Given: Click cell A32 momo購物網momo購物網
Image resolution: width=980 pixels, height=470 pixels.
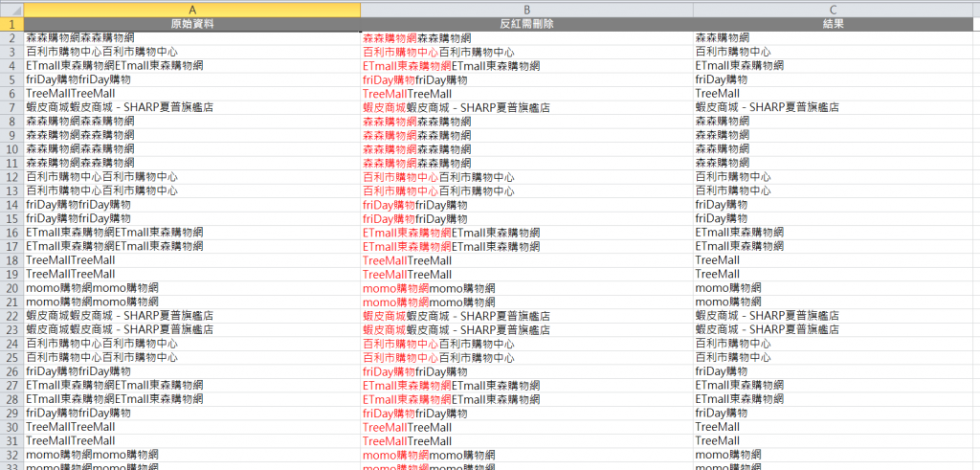Looking at the screenshot, I should point(191,455).
